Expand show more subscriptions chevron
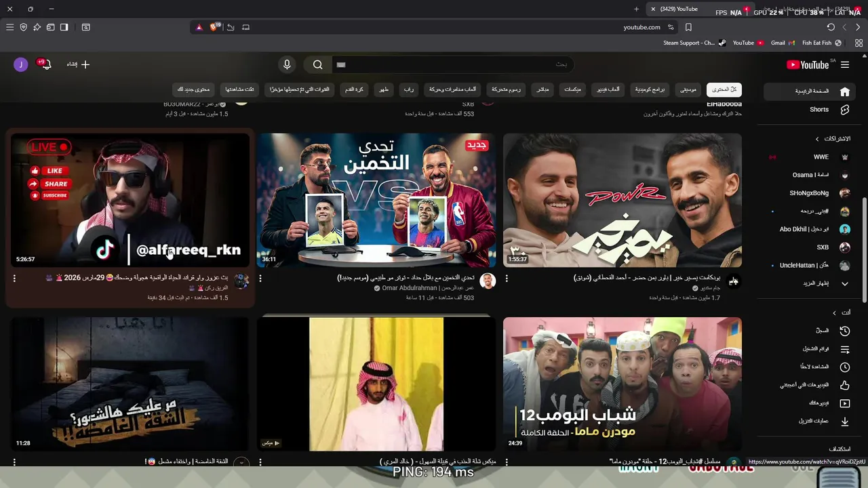This screenshot has width=868, height=488. coord(845,283)
